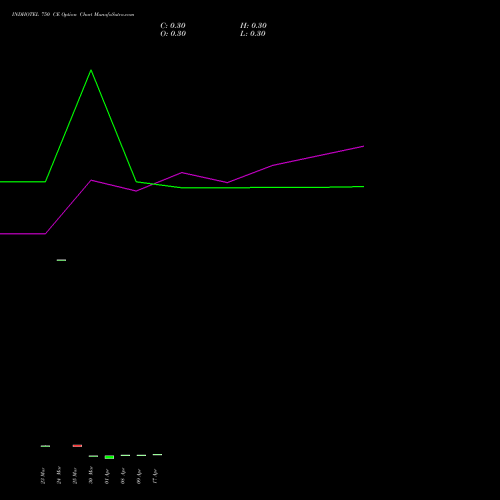Click the green candle above 09 Apr
Image resolution: width=500 pixels, height=500 pixels.
[x=141, y=455]
